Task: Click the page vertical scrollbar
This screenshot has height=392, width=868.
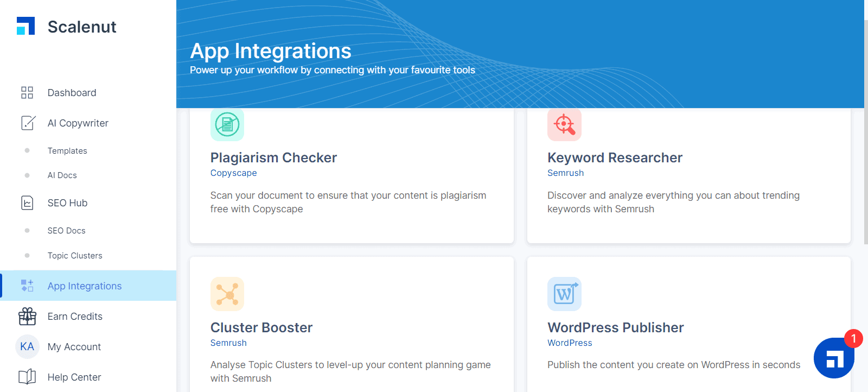Action: click(x=866, y=133)
